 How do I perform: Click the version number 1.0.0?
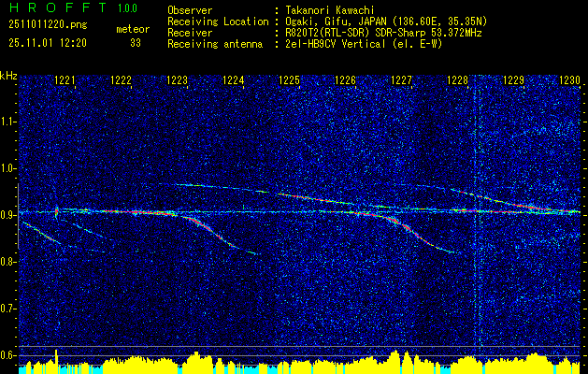pos(127,8)
